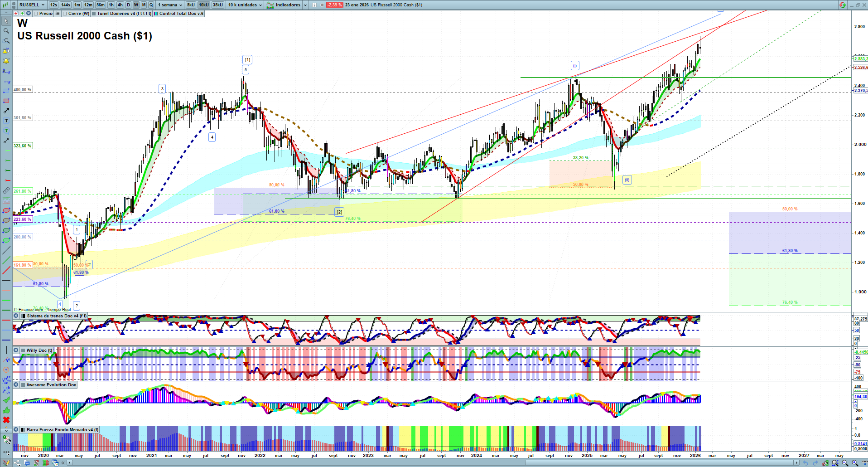Select the magnifying glass zoom tool
Viewport: 868px width, 467px height.
point(6,31)
